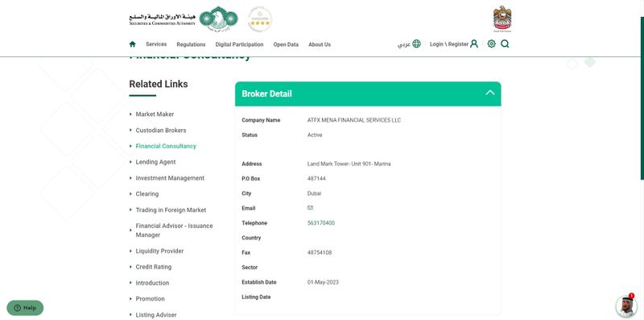
Task: Click the Broker Detail header bar
Action: click(x=368, y=94)
